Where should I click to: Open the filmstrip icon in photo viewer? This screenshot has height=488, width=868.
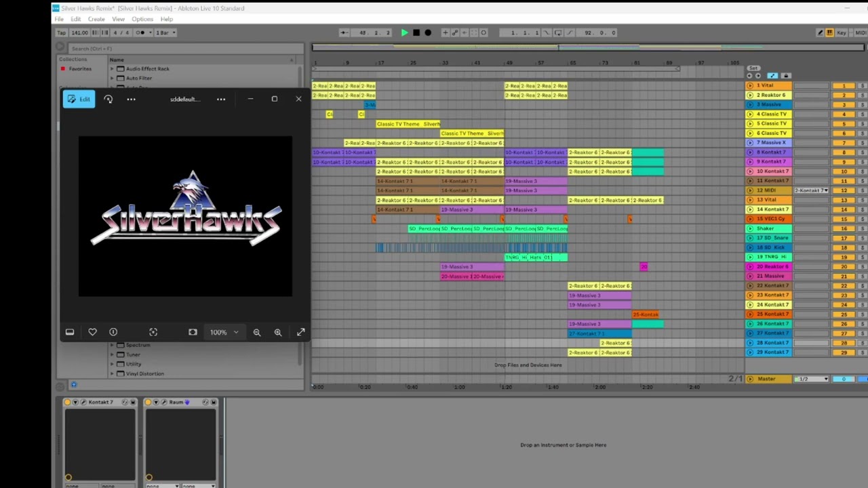point(70,332)
